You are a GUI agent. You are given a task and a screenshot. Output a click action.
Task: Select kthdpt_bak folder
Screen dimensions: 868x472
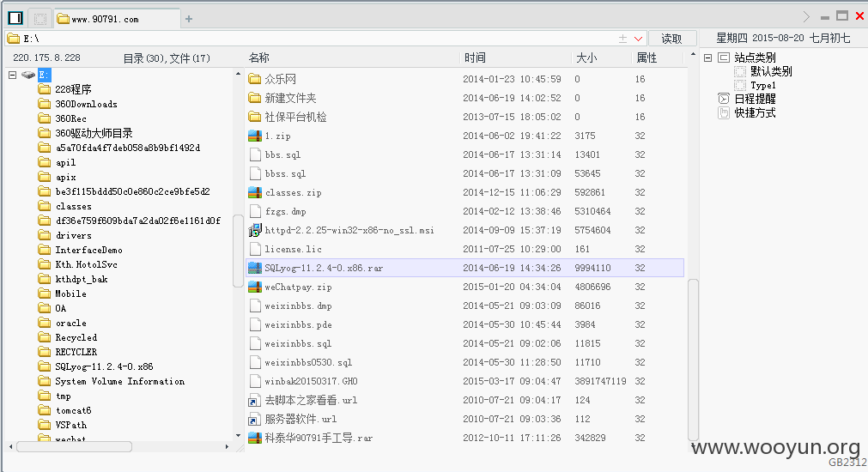point(82,279)
